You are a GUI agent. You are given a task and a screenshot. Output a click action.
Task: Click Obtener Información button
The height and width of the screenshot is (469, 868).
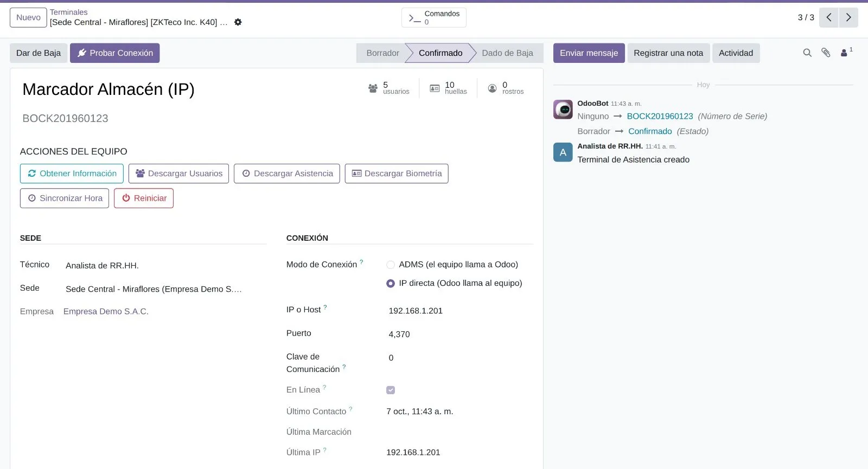(72, 174)
